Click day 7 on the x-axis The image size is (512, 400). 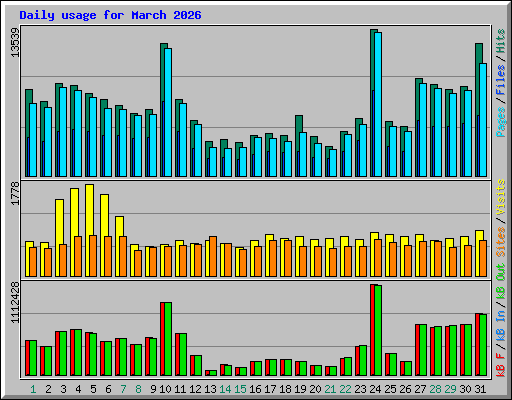point(123,389)
